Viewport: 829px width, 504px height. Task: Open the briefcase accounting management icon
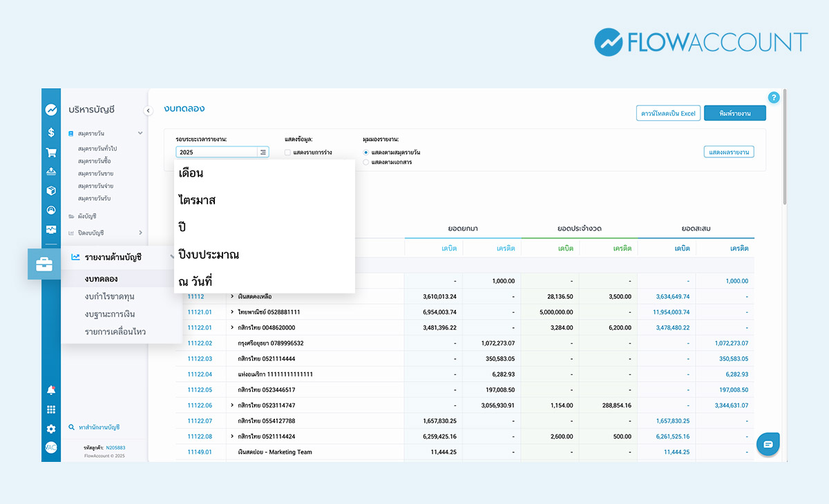coord(44,264)
